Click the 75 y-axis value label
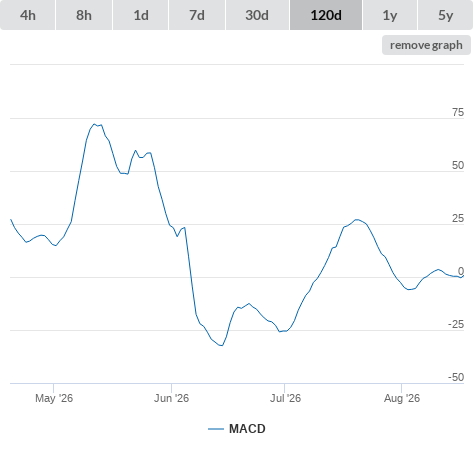 coord(458,112)
